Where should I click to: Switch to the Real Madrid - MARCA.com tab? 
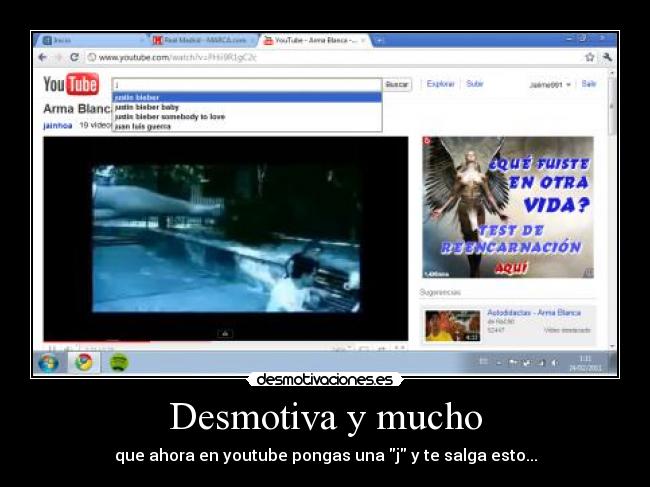(x=201, y=40)
